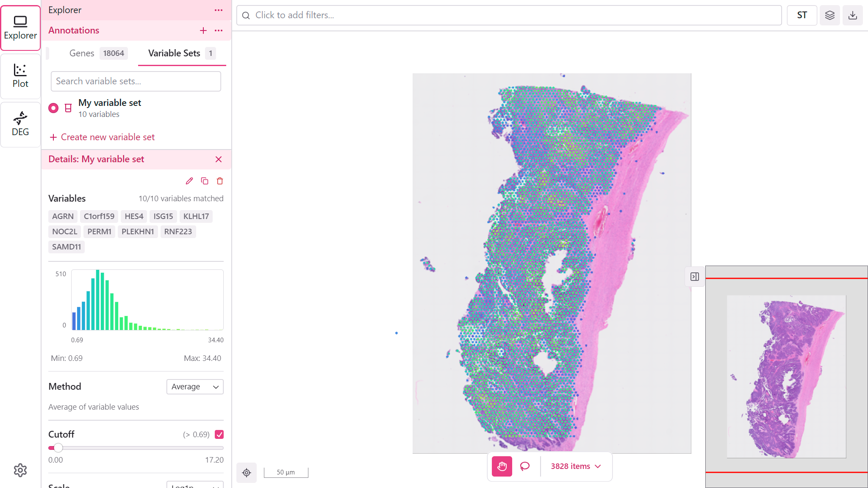Screen dimensions: 868x488
Task: Click Create new variable set
Action: pos(102,137)
